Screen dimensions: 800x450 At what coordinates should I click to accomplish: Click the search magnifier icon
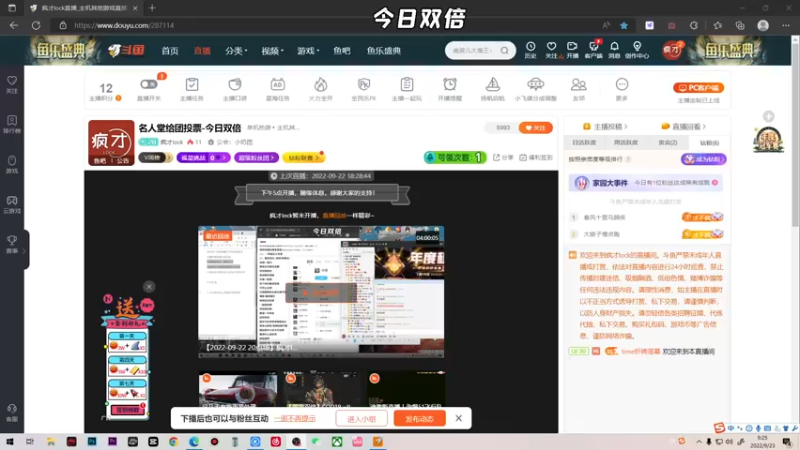(x=505, y=51)
